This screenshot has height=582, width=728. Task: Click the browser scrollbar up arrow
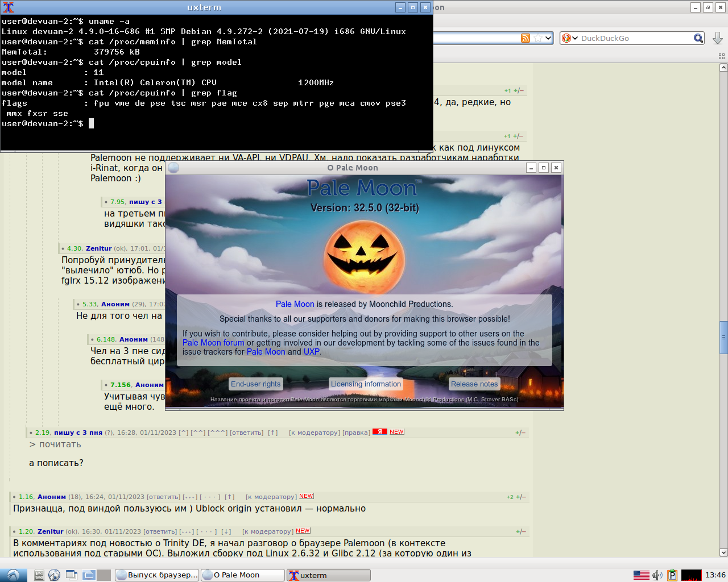723,68
